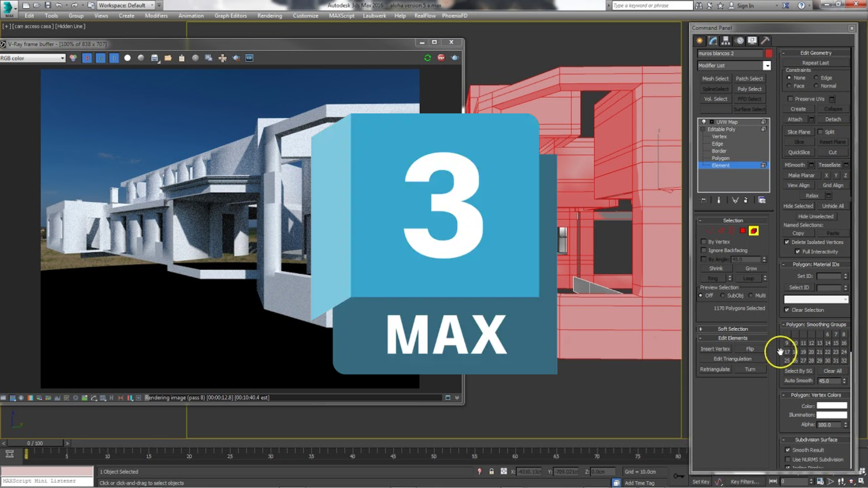Open the Modifiers menu

click(156, 16)
